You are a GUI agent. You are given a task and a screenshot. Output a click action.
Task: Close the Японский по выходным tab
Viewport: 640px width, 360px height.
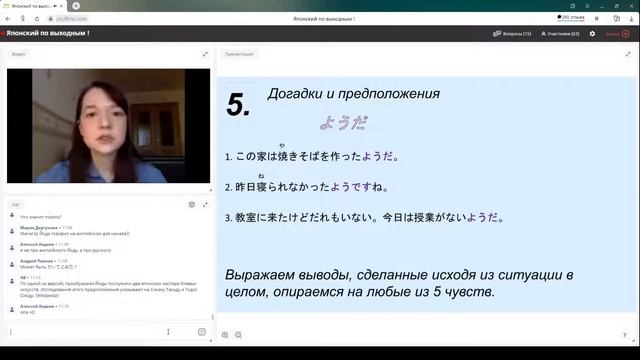point(62,6)
